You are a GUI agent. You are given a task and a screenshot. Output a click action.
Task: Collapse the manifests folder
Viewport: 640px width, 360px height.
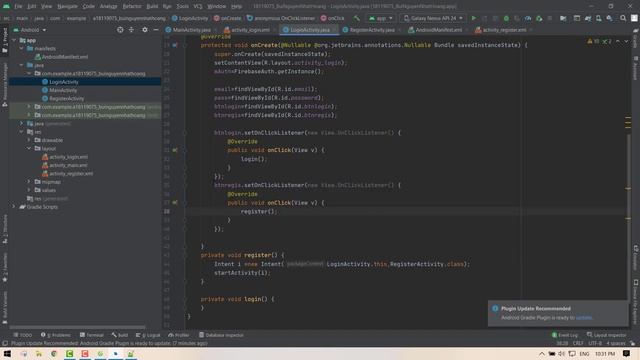21,48
